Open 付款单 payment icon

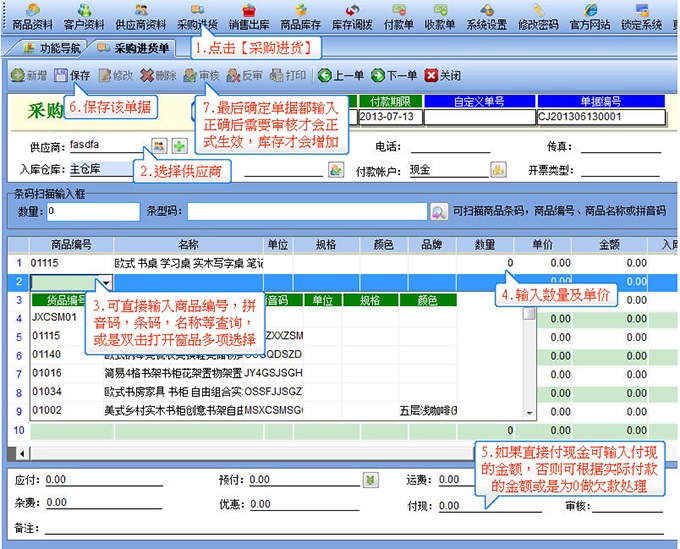tap(399, 17)
